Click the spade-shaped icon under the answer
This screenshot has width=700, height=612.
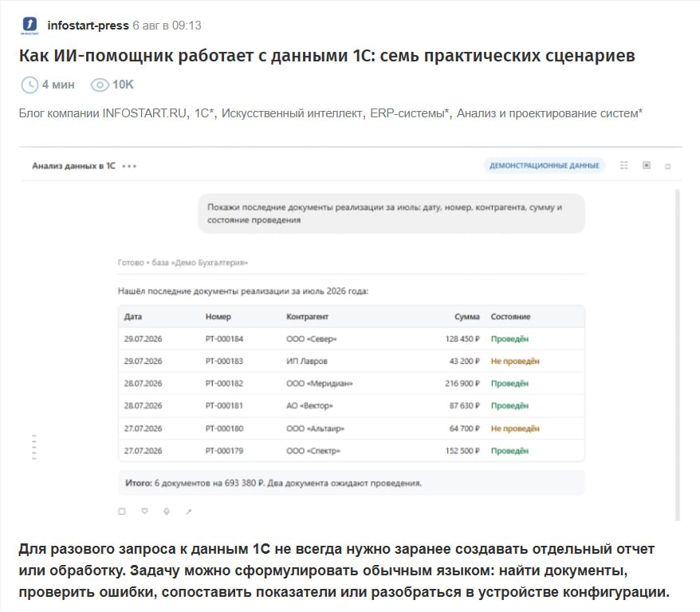[x=167, y=511]
